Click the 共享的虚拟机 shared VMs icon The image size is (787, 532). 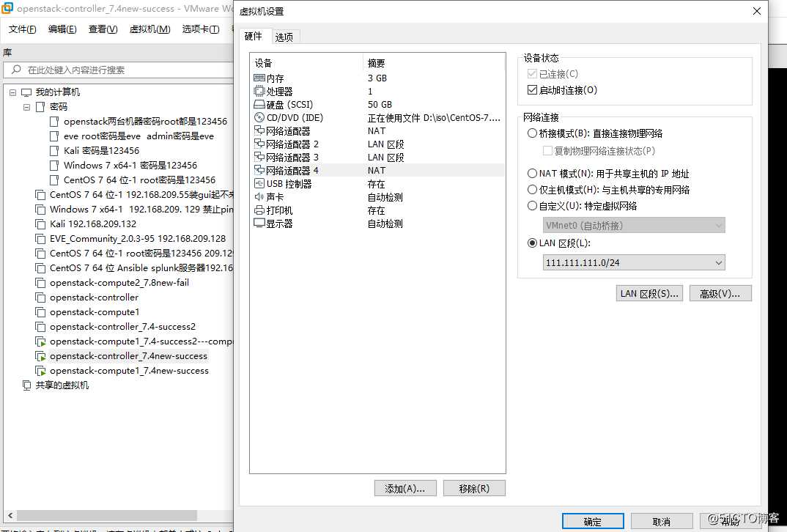coord(26,385)
